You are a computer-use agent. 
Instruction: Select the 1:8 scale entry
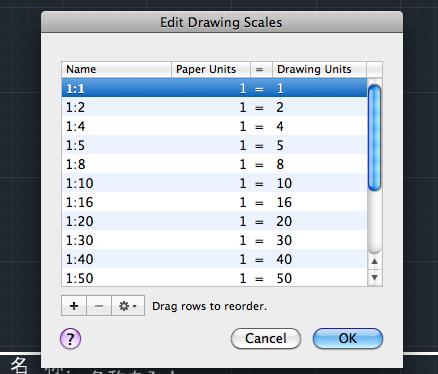tap(214, 164)
